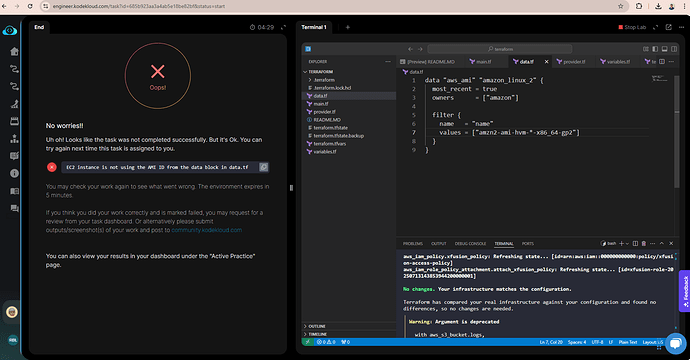Toggle the bottom panel layout button
Viewport: 690px width, 360px height.
coord(664,49)
